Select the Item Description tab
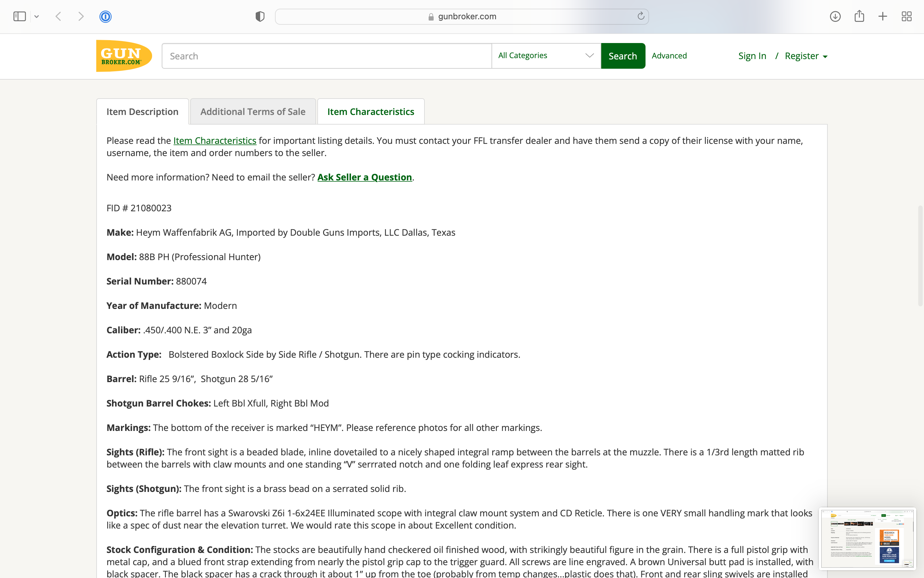Viewport: 924px width, 578px height. click(142, 112)
